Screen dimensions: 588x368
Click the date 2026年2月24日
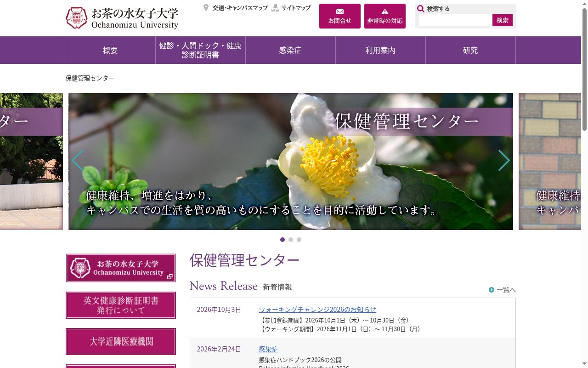tap(219, 349)
